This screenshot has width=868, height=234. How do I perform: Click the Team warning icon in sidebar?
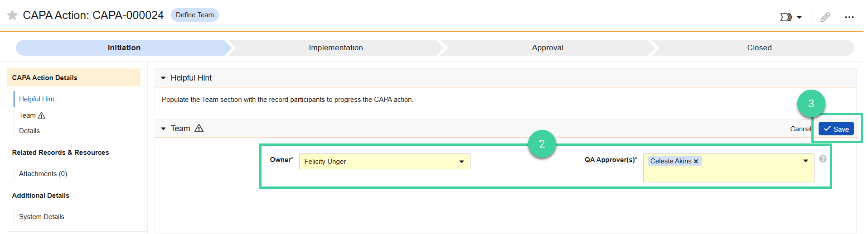42,116
